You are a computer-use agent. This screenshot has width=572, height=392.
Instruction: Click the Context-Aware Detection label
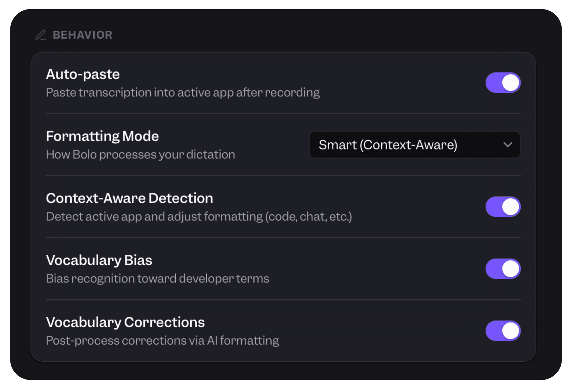pyautogui.click(x=130, y=198)
